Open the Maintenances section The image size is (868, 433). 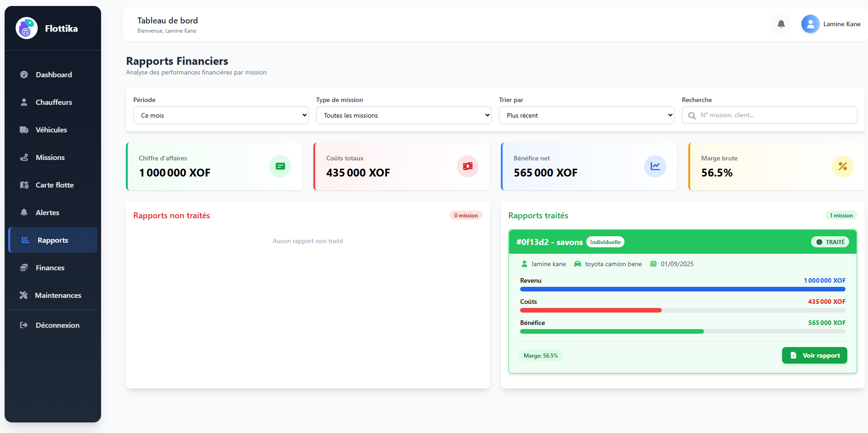pyautogui.click(x=57, y=295)
